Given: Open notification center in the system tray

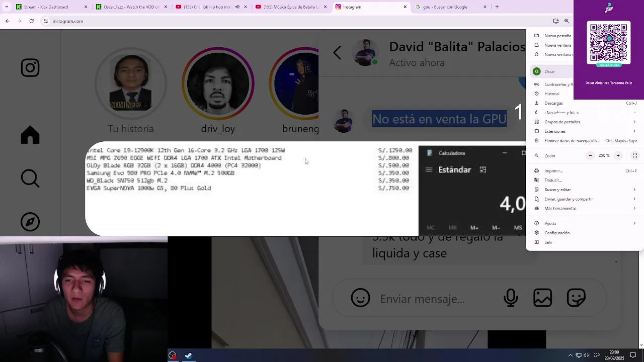Looking at the screenshot, I should click(x=633, y=355).
